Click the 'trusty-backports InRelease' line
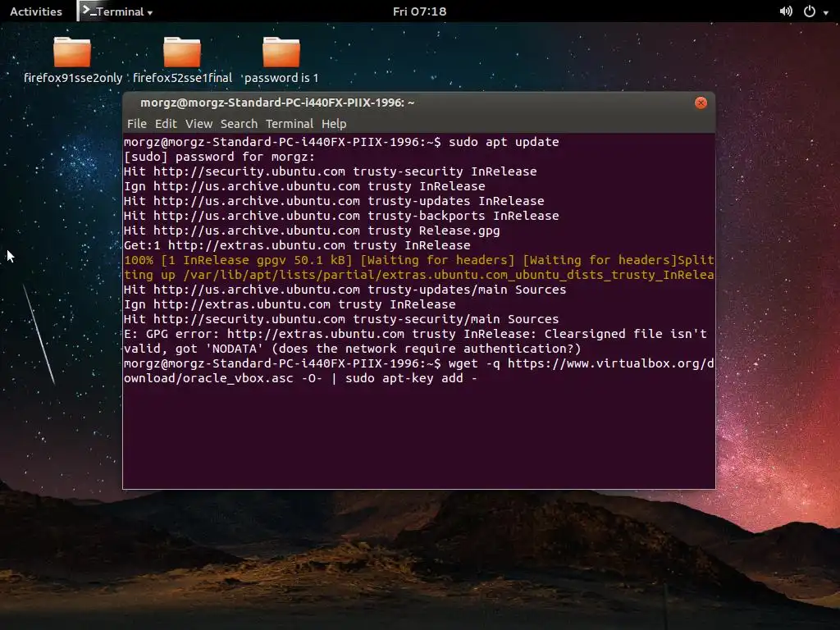The image size is (840, 630). click(x=341, y=216)
